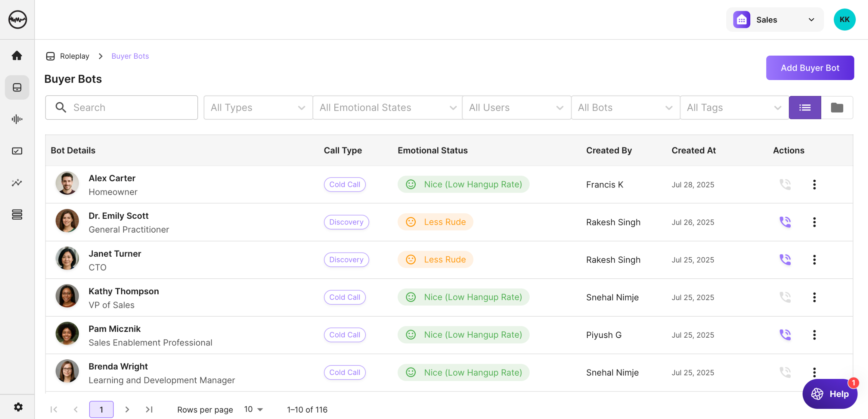Switch to folder view layout
Image resolution: width=868 pixels, height=419 pixels.
(x=837, y=107)
